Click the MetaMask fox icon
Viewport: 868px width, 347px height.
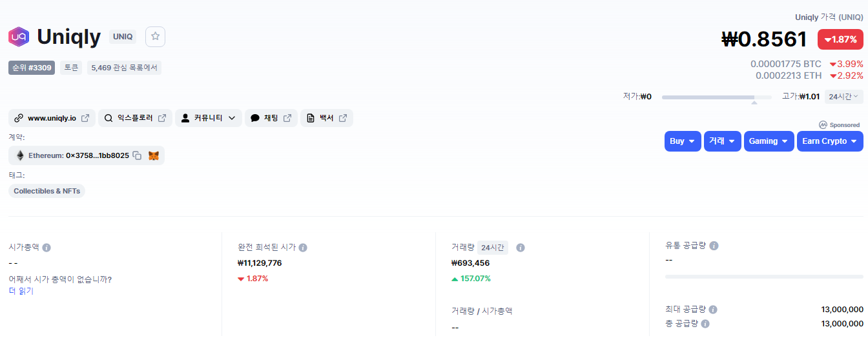coord(154,155)
